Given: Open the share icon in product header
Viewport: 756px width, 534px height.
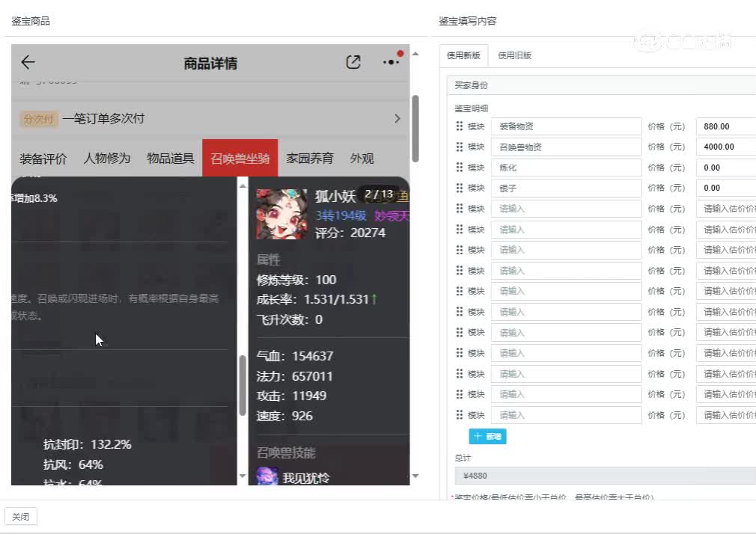Looking at the screenshot, I should point(353,62).
